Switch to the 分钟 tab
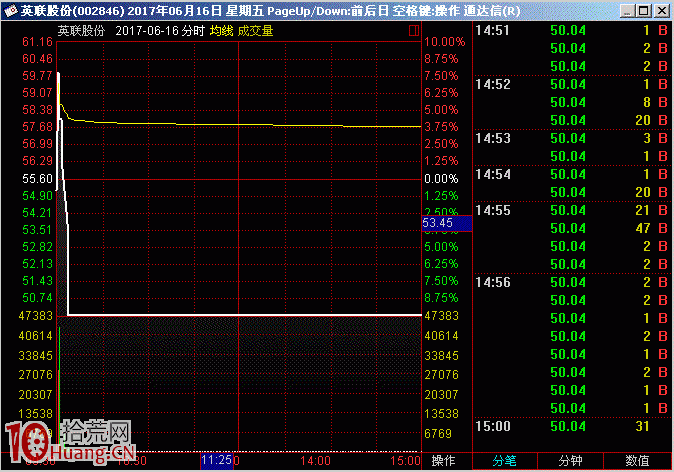This screenshot has width=674, height=472. [x=570, y=461]
